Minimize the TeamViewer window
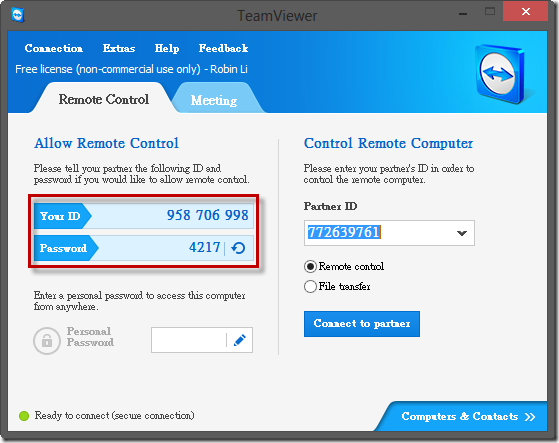The width and height of the screenshot is (559, 443). 463,13
